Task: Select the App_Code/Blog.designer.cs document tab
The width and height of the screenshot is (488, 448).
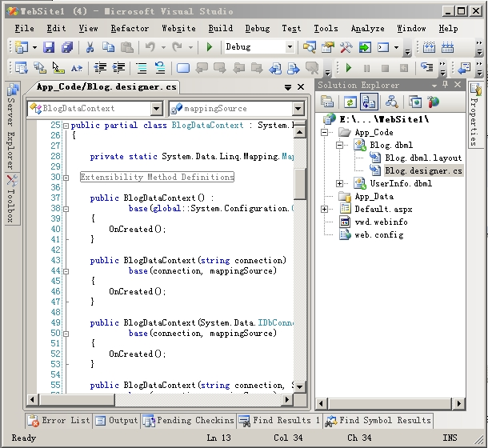Action: 106,87
